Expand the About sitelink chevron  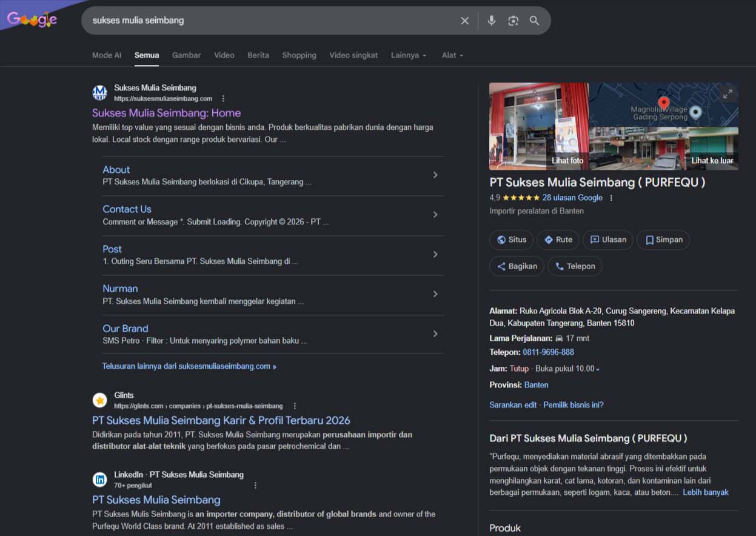[x=435, y=175]
